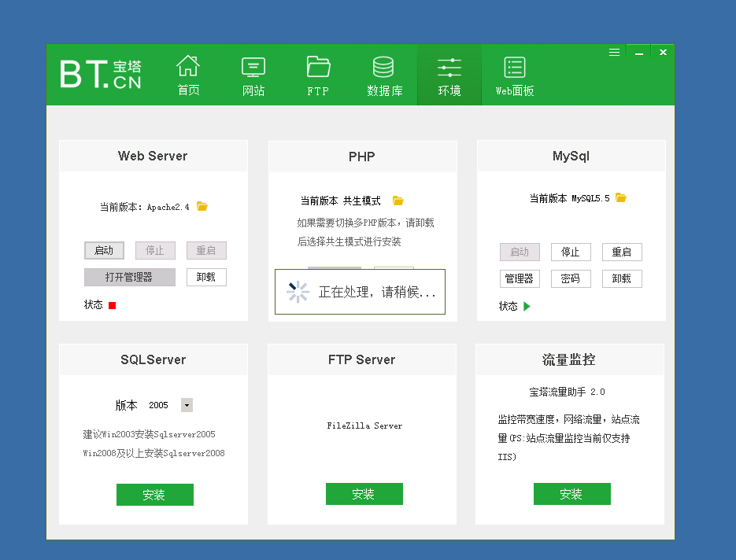The width and height of the screenshot is (736, 560).
Task: Click MySql panel header
Action: point(571,156)
